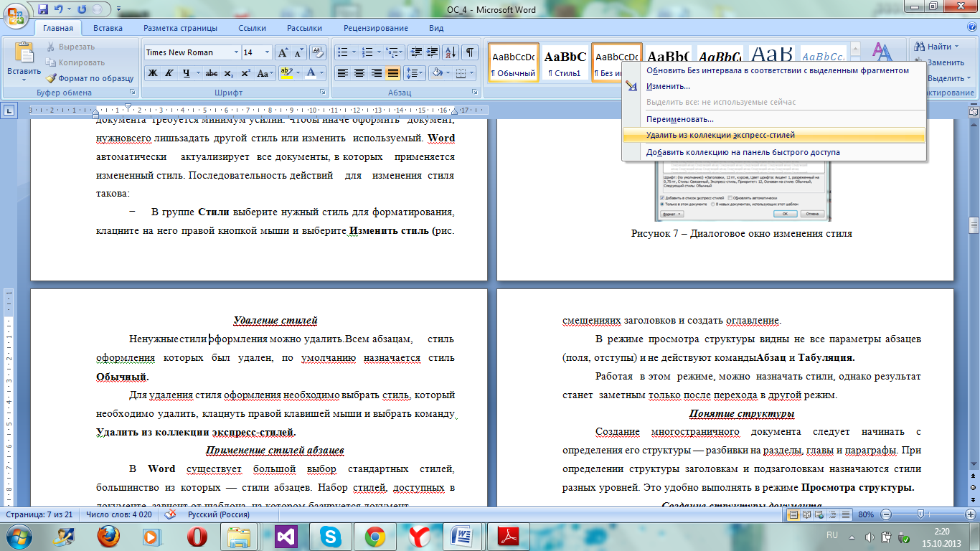Clear formatting with the eraser icon
Screen dimensions: 980x551
click(x=318, y=52)
